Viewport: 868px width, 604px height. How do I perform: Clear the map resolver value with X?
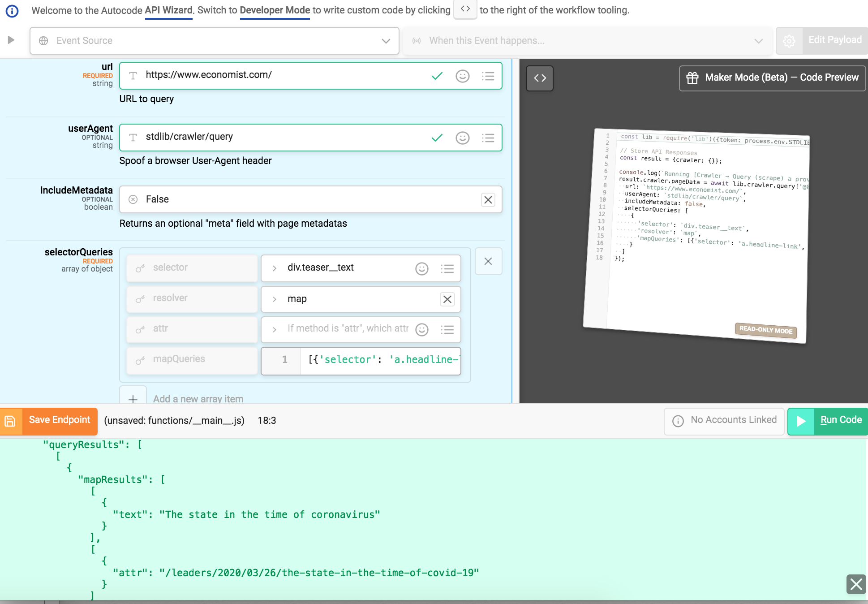point(447,299)
